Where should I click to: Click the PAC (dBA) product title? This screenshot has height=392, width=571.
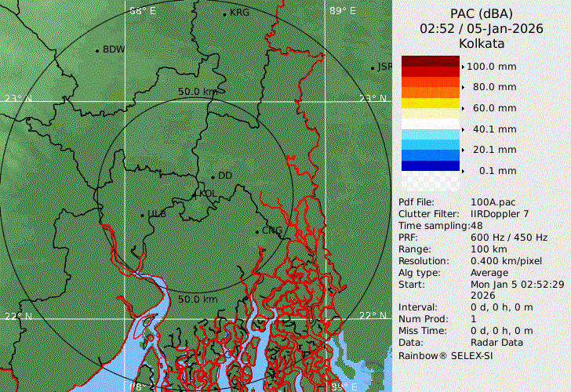pos(482,13)
